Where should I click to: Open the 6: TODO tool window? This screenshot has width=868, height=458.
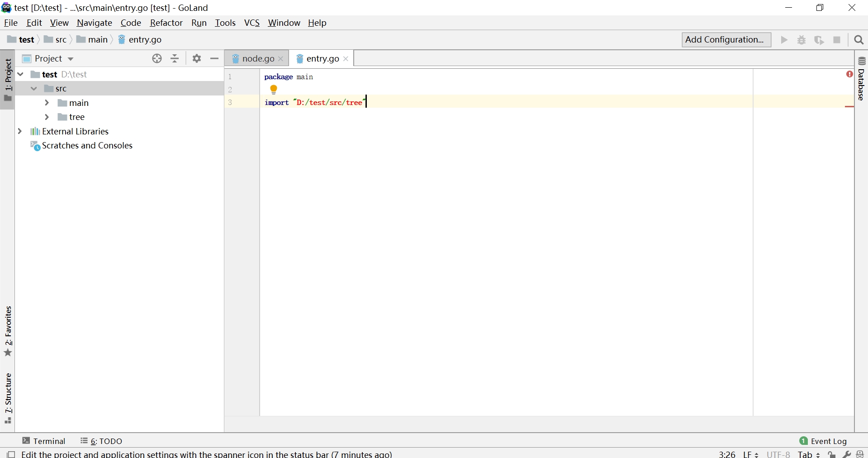101,441
